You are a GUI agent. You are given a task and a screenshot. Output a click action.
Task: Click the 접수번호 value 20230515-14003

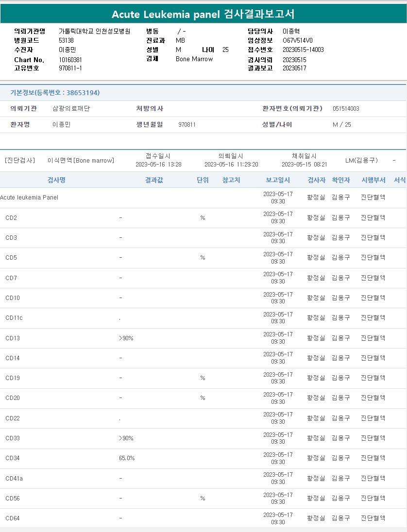[x=303, y=50]
